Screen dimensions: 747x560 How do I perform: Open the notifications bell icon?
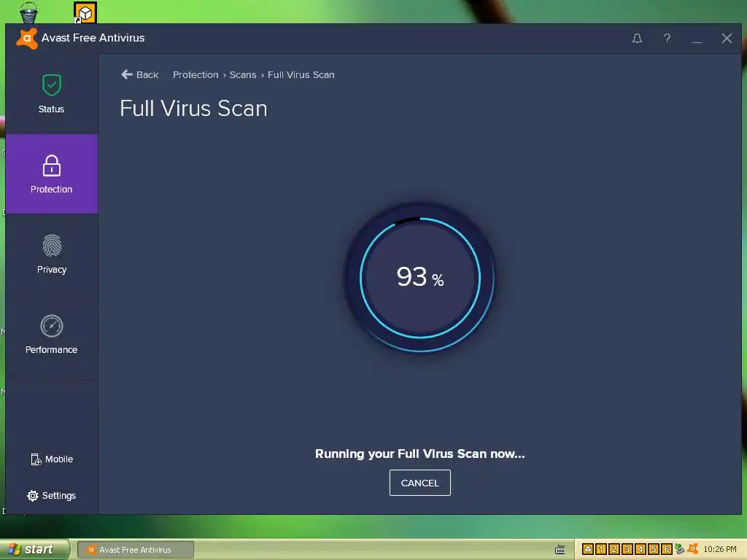point(637,39)
